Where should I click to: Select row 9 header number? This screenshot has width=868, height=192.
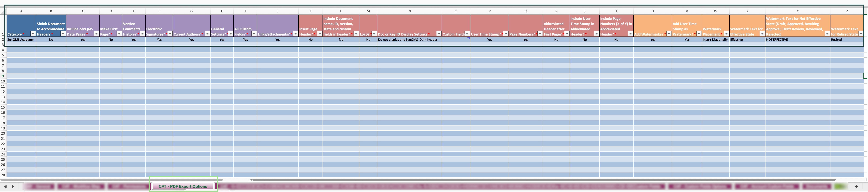pyautogui.click(x=3, y=76)
